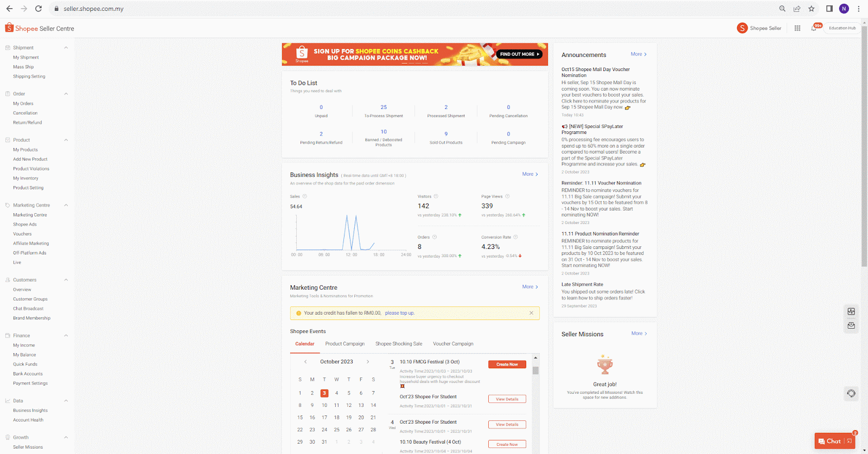
Task: Open the Chrome profile avatar N
Action: (844, 9)
